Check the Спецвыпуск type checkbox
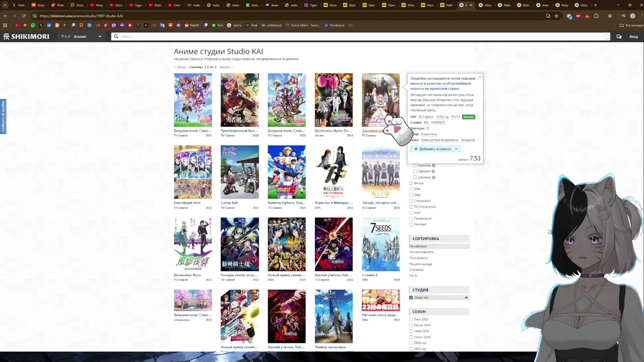Screen dimensions: 644x362 (x=411, y=201)
